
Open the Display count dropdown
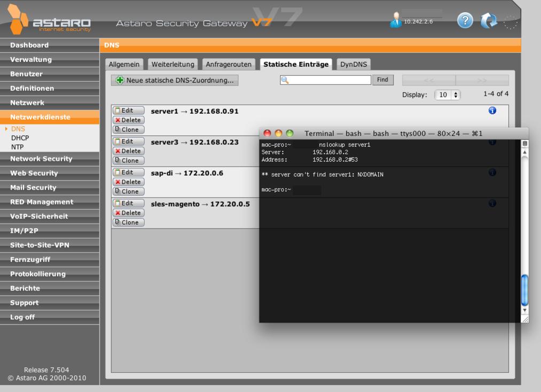pyautogui.click(x=449, y=94)
